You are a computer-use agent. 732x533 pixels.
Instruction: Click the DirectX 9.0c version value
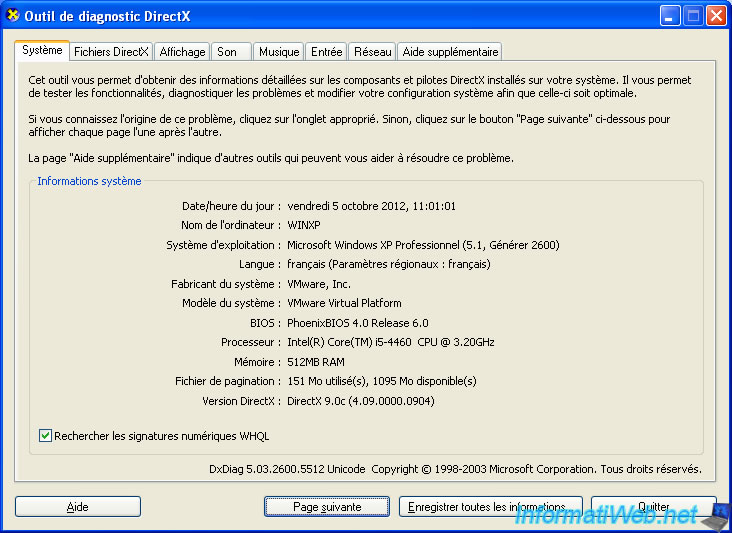point(361,400)
